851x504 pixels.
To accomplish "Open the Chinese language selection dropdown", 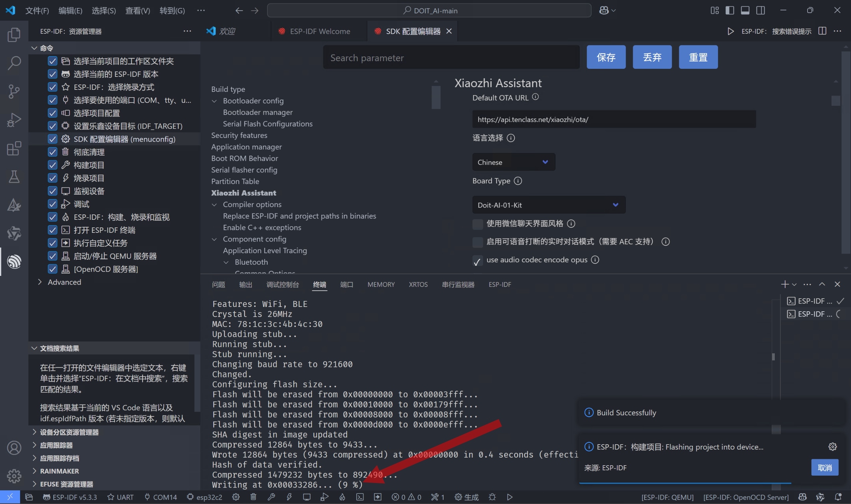I will [513, 162].
